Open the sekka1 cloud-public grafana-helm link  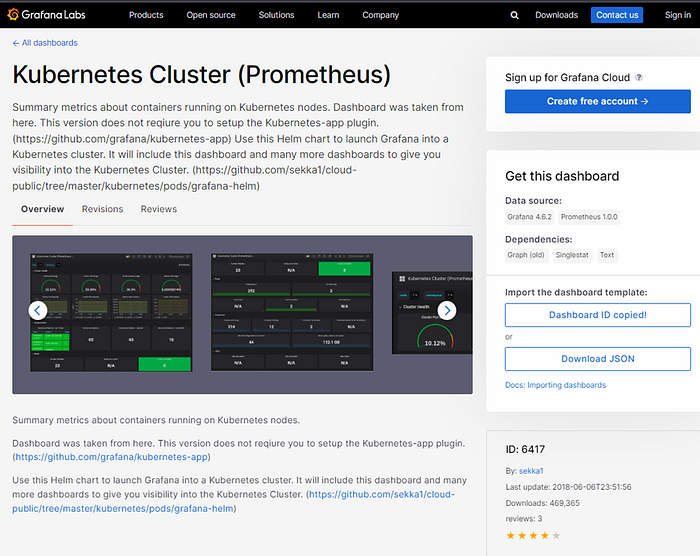pyautogui.click(x=233, y=502)
